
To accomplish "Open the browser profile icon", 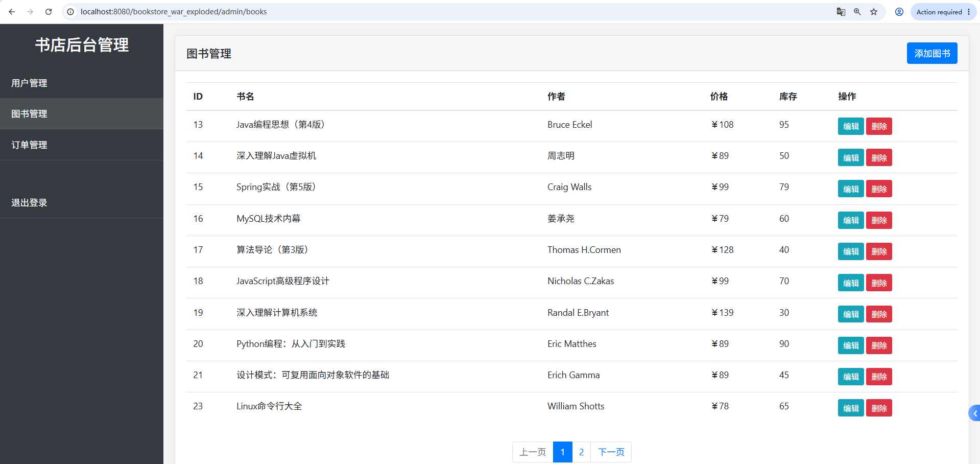I will [899, 12].
